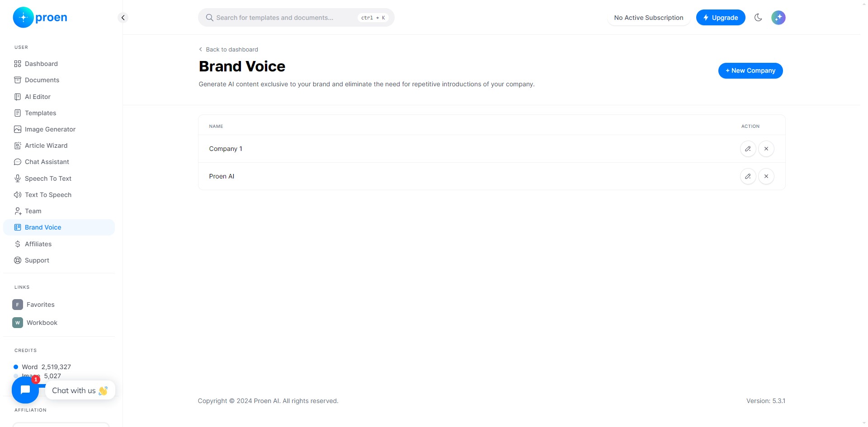This screenshot has width=868, height=427.
Task: Click the Brand Voice sidebar icon
Action: 18,227
